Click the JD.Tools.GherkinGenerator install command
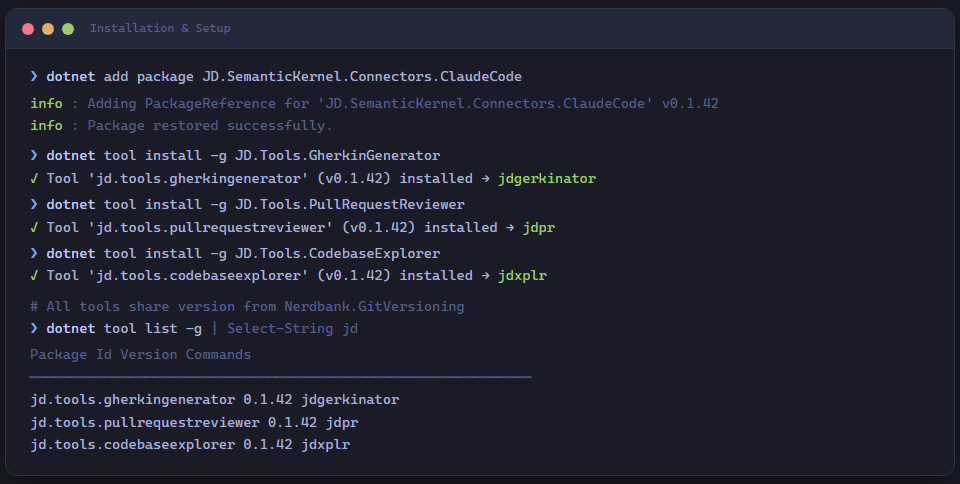960x484 pixels. [243, 155]
